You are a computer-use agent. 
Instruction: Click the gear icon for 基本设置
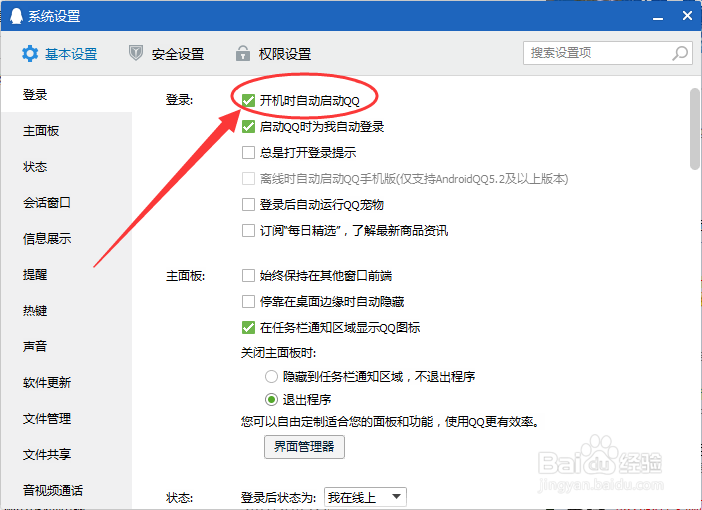[30, 54]
